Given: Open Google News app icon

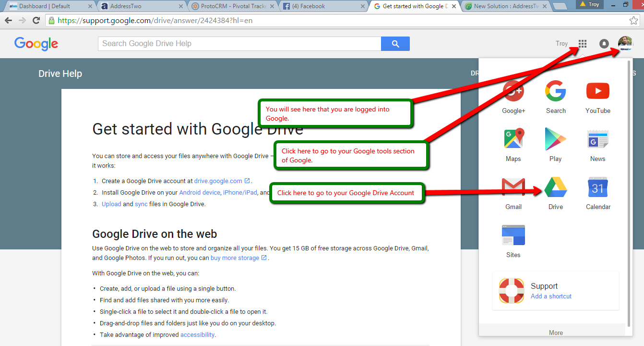Looking at the screenshot, I should click(x=598, y=145).
